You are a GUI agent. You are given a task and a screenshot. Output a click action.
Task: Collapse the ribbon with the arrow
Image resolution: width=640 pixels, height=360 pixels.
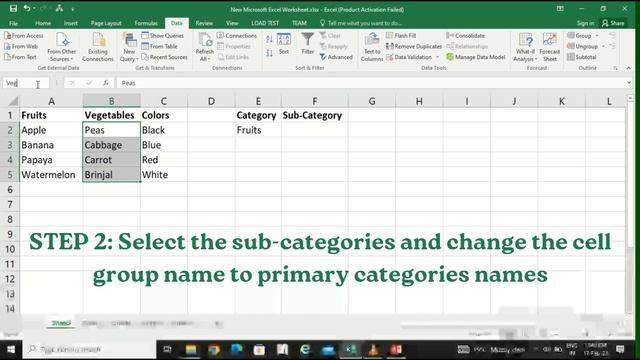coord(629,68)
